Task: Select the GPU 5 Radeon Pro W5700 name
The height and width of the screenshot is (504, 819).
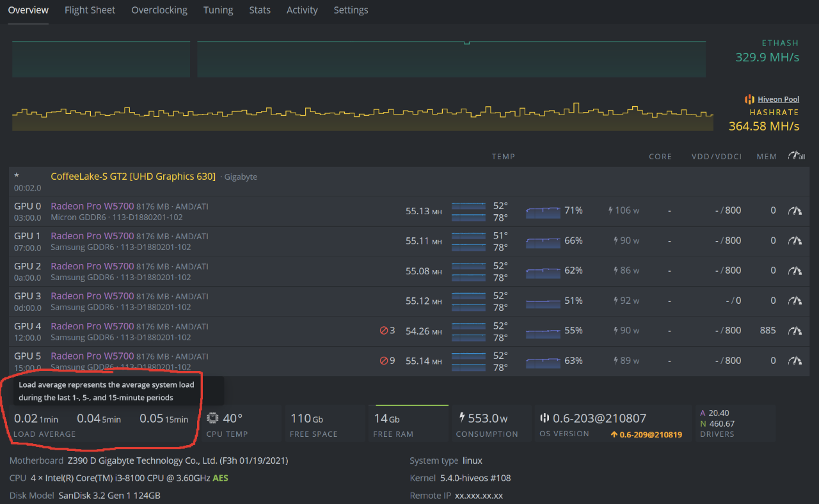Action: point(92,356)
